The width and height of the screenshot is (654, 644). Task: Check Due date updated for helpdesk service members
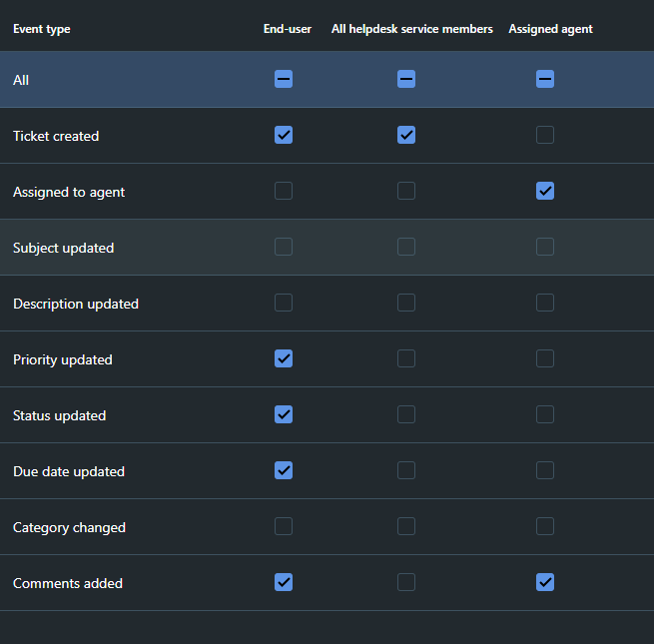point(406,470)
